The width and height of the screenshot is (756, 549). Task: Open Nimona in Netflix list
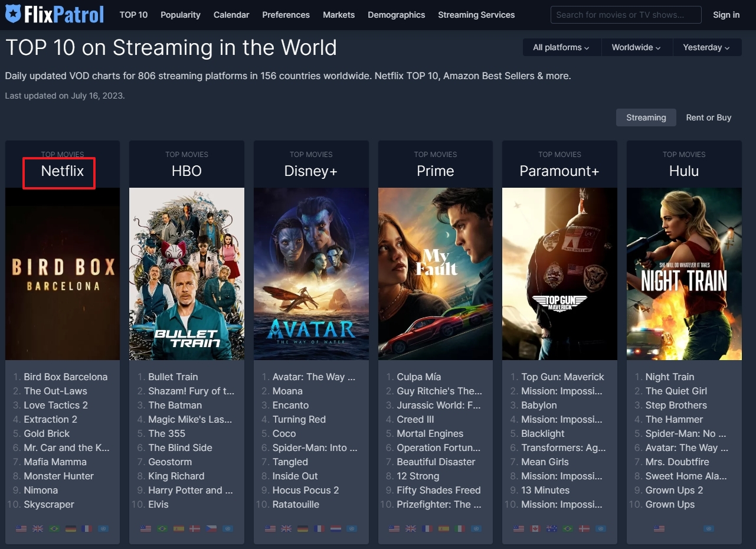coord(41,490)
